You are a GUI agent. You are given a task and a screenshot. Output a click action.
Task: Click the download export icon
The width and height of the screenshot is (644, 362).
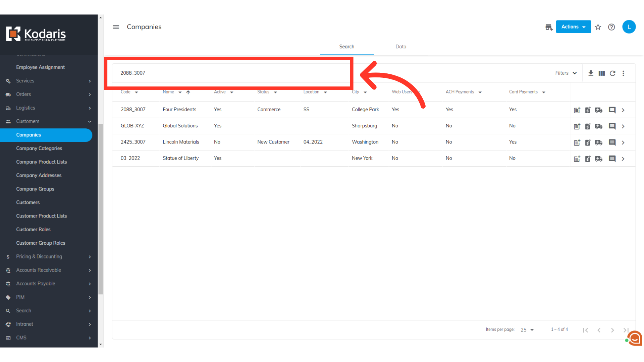(591, 73)
